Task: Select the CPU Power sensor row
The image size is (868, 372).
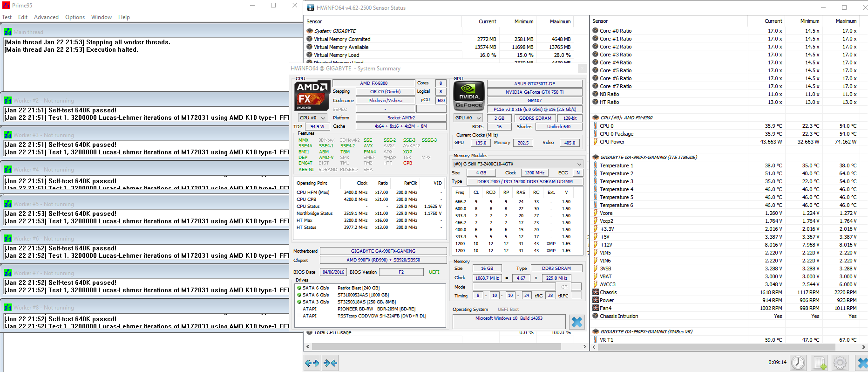Action: click(x=612, y=142)
